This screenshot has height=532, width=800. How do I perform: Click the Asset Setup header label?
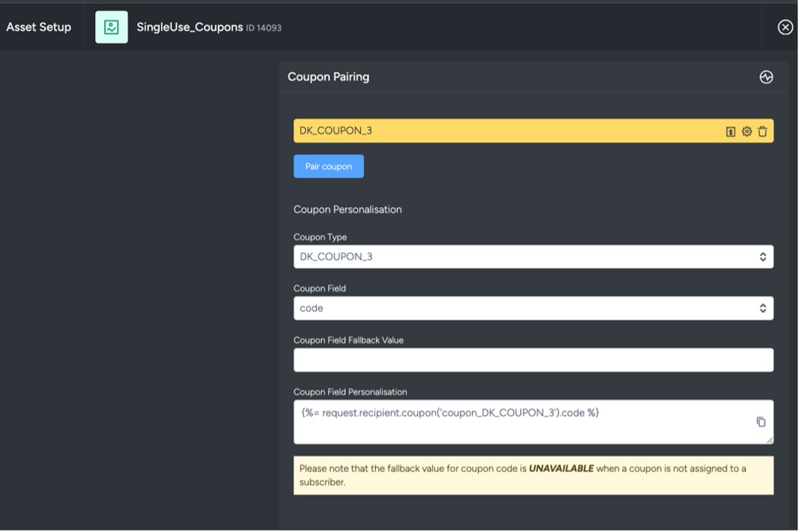[x=38, y=27]
